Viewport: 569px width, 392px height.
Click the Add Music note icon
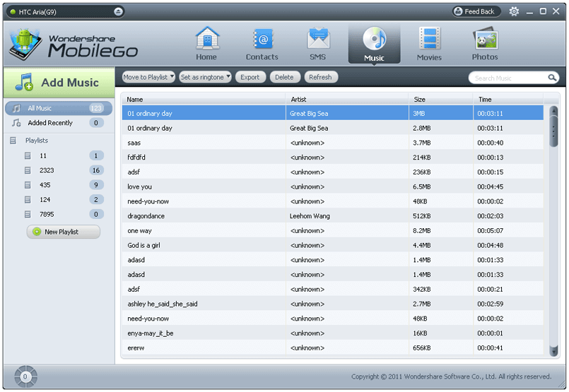click(24, 82)
